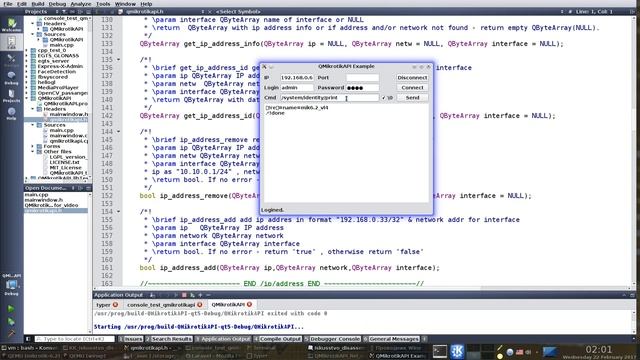Run the project with the green arrow
Viewport: 640px width, 360px height.
tap(11, 309)
